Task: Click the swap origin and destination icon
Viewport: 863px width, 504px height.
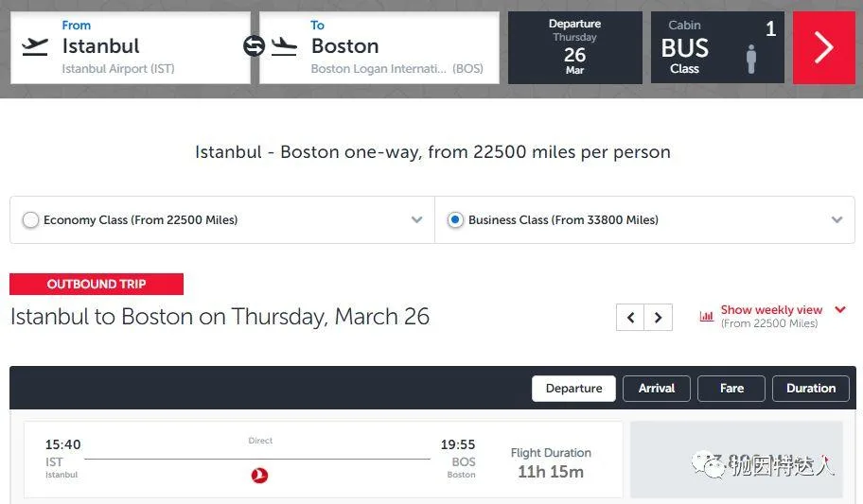Action: point(255,46)
